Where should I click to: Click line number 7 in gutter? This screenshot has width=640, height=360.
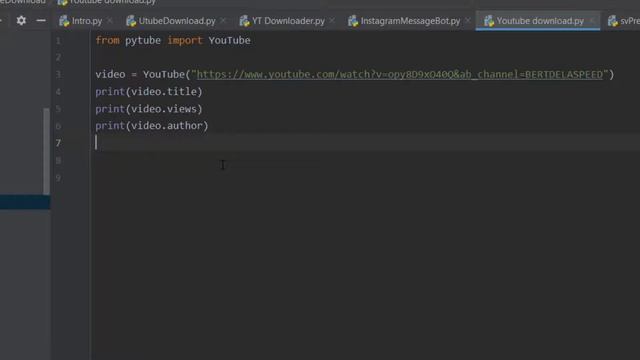point(58,143)
